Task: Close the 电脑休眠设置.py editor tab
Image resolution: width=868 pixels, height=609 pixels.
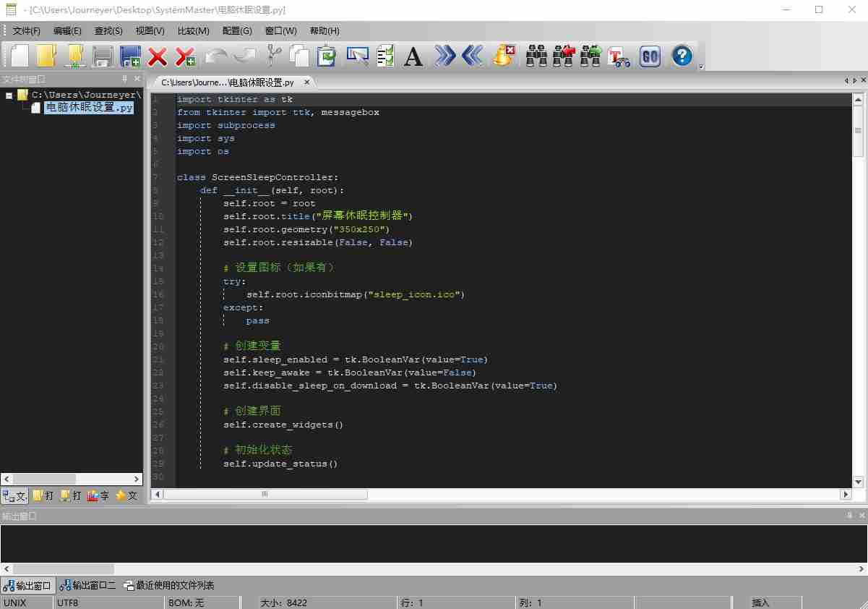Action: click(x=306, y=82)
